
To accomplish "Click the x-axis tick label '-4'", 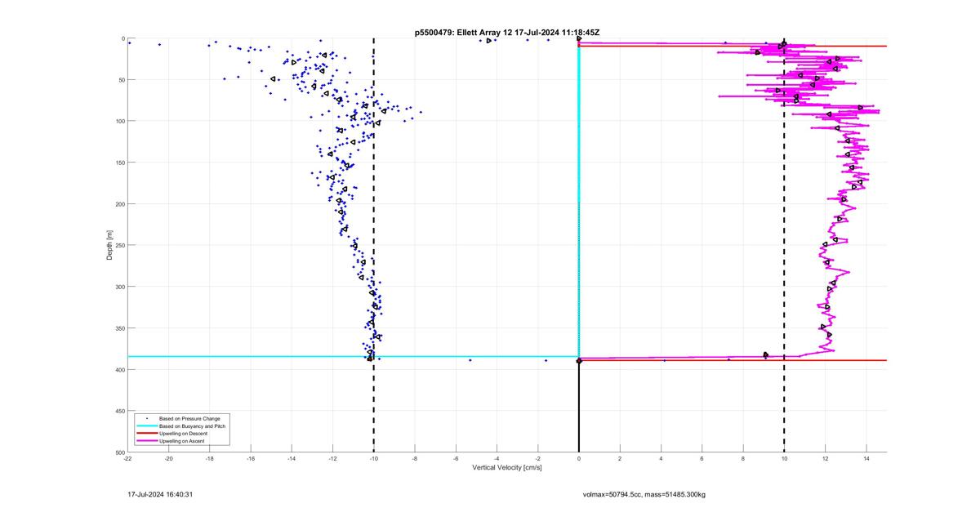I will point(497,458).
